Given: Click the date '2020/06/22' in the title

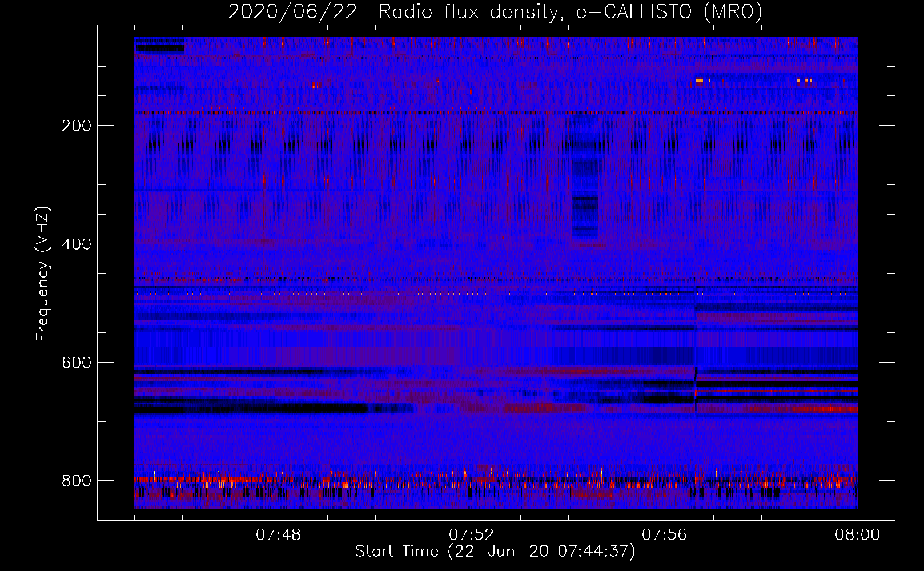Looking at the screenshot, I should click(293, 11).
